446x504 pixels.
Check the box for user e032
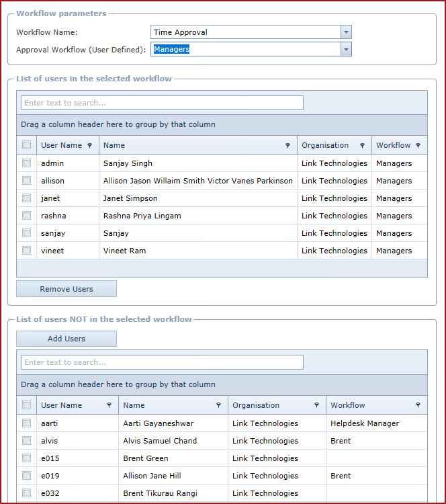click(x=27, y=493)
